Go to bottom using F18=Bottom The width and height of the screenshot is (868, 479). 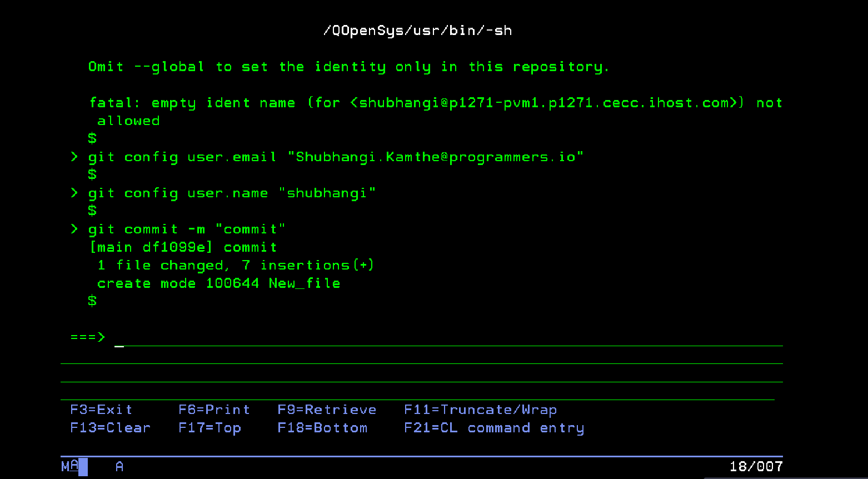(322, 428)
